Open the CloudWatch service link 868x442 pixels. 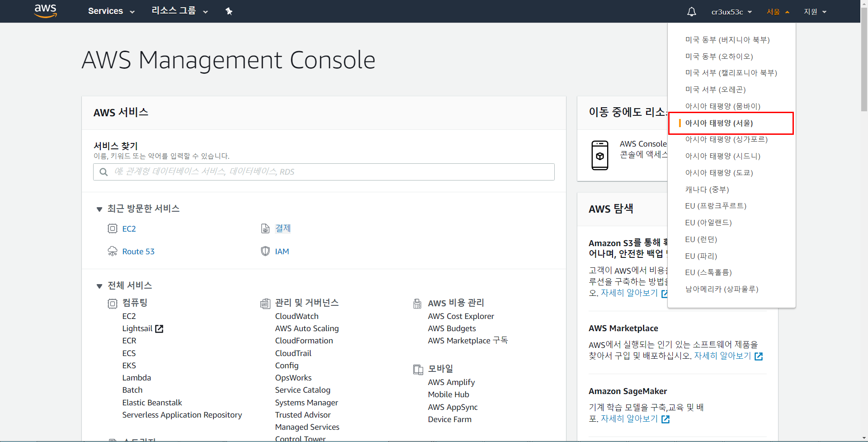[297, 316]
